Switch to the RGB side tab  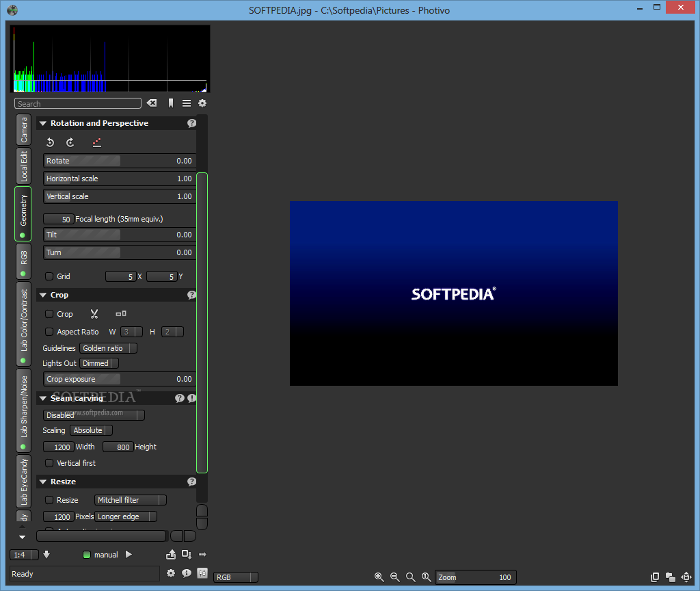click(x=24, y=261)
